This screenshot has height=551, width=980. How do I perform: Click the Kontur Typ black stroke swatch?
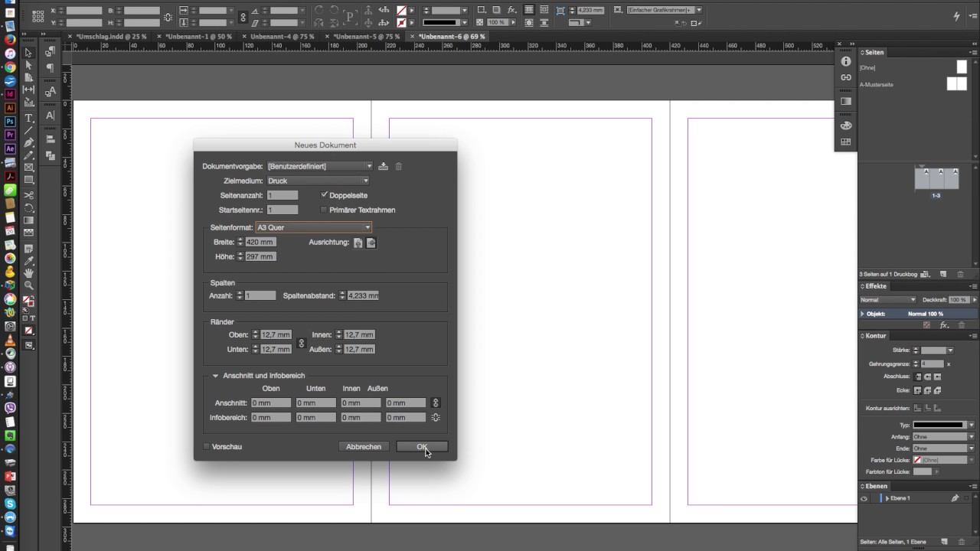tap(938, 425)
